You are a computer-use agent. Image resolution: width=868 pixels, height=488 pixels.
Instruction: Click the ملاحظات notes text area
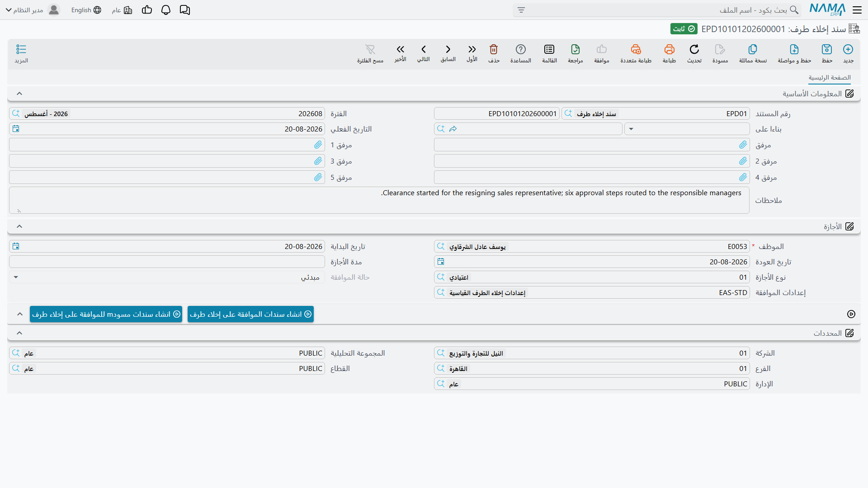pyautogui.click(x=379, y=200)
